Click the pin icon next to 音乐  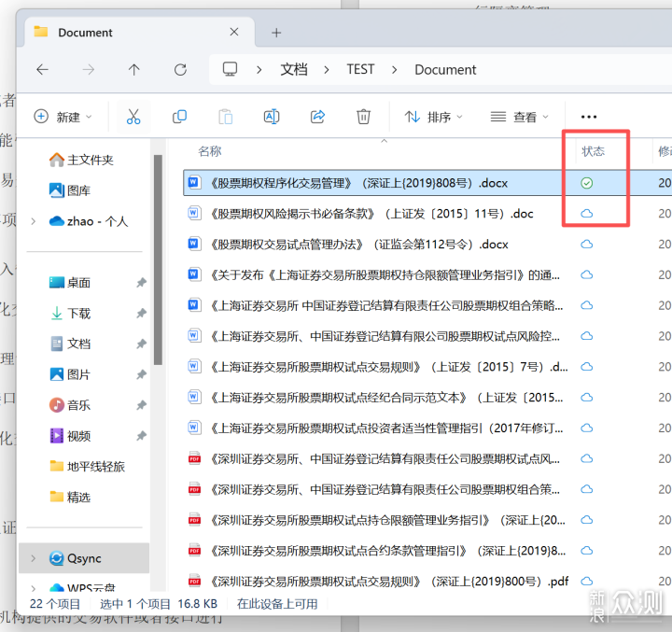(142, 405)
